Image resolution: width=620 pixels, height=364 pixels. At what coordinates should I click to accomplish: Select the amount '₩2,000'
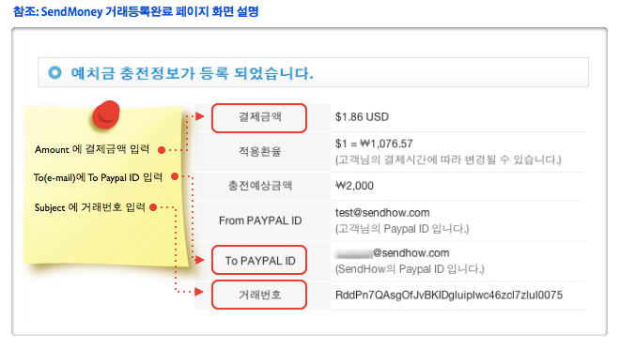[x=354, y=186]
